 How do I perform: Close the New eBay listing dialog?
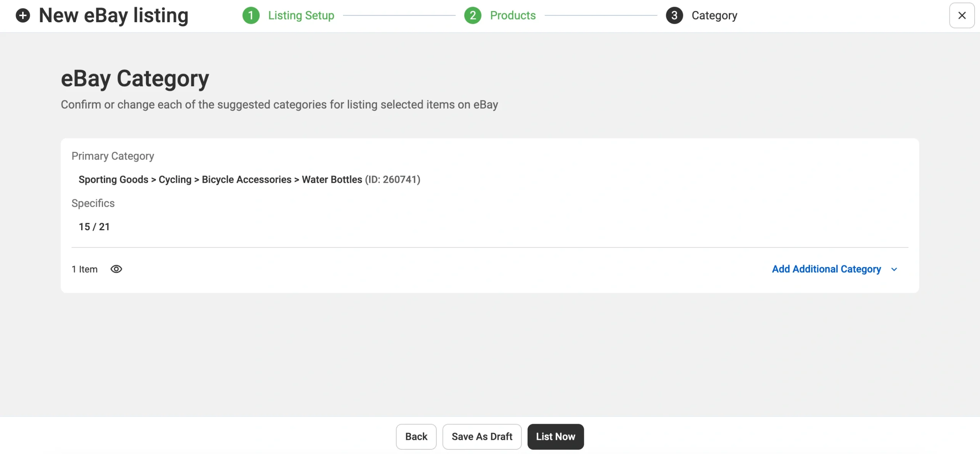[x=962, y=16]
